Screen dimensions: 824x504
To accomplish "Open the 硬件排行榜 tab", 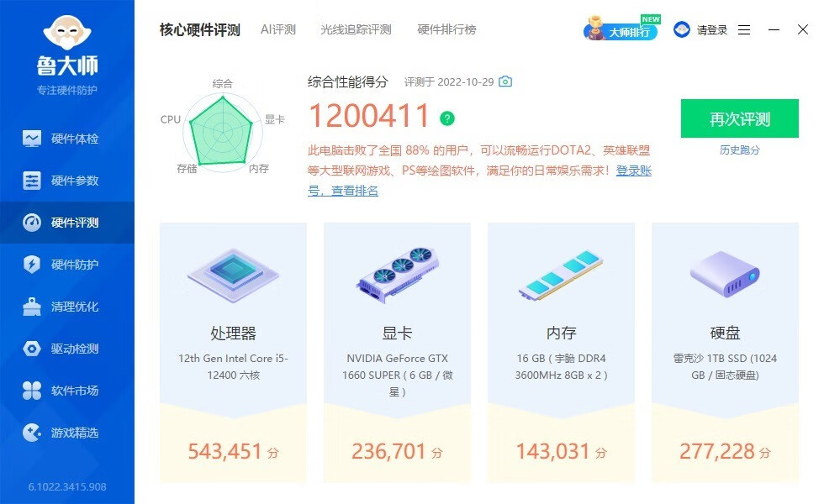I will (x=446, y=29).
